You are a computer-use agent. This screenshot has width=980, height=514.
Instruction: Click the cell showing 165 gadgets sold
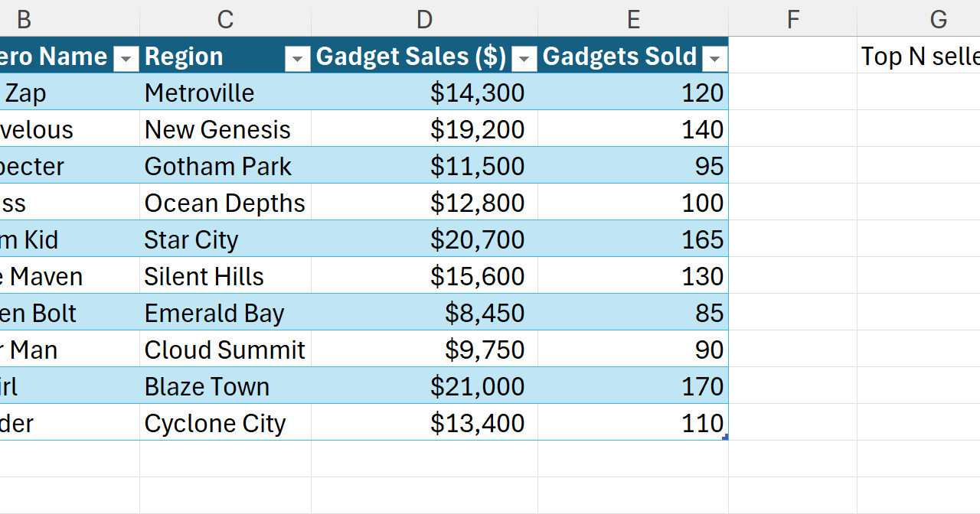(633, 239)
